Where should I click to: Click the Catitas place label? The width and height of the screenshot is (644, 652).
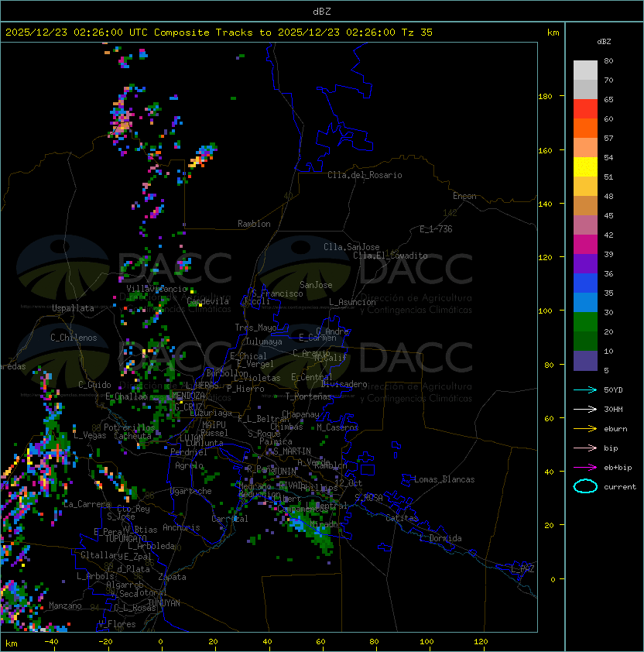coord(402,518)
